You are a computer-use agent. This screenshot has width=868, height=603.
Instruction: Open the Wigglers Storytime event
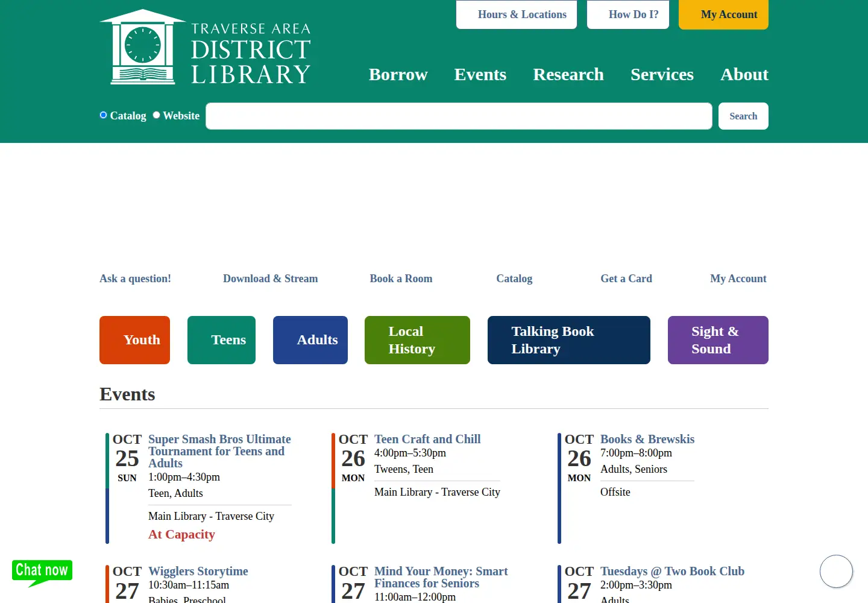(198, 571)
